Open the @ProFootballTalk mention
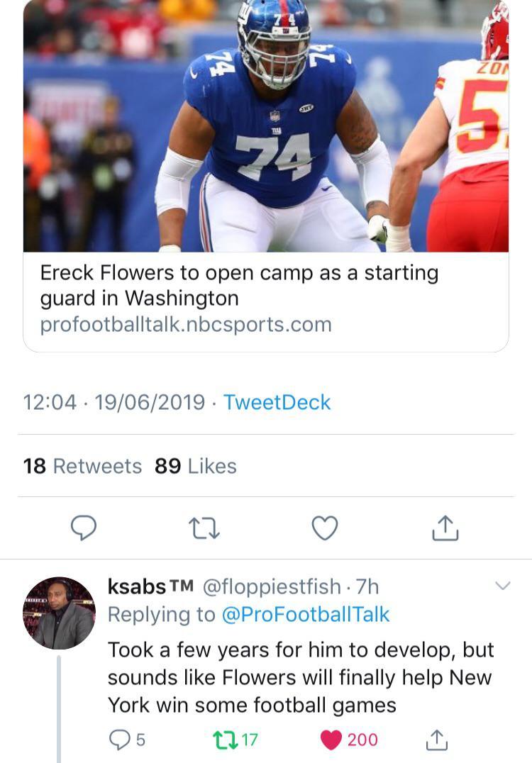 click(306, 614)
